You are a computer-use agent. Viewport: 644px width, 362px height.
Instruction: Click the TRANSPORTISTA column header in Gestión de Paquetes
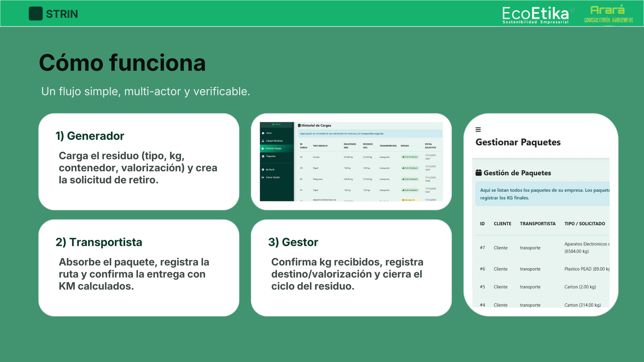pos(537,224)
